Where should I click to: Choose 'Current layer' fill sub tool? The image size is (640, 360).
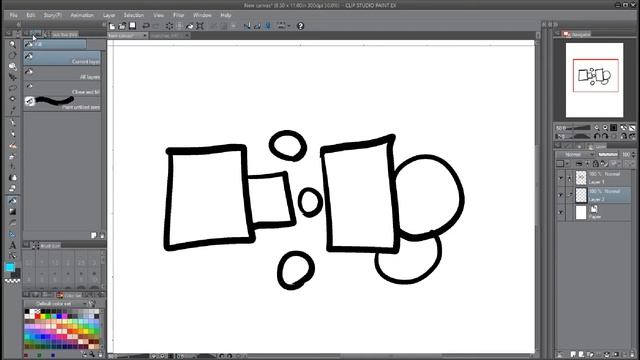pyautogui.click(x=62, y=58)
